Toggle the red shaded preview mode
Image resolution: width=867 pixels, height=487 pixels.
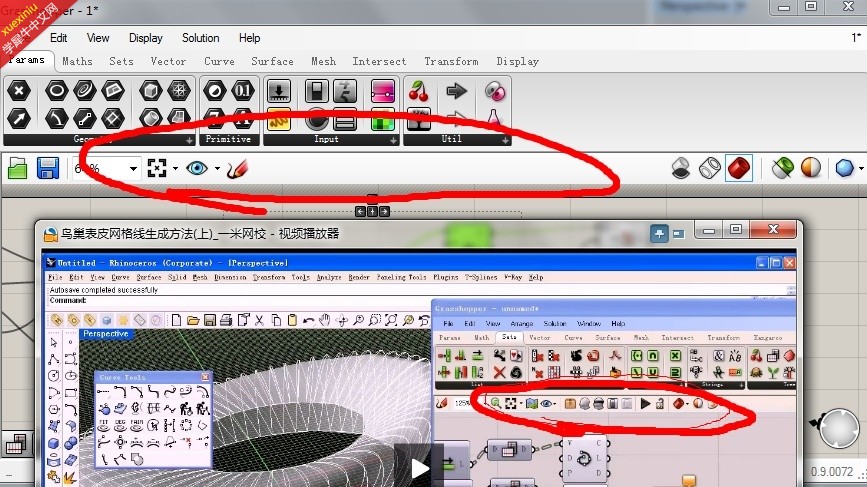click(739, 168)
